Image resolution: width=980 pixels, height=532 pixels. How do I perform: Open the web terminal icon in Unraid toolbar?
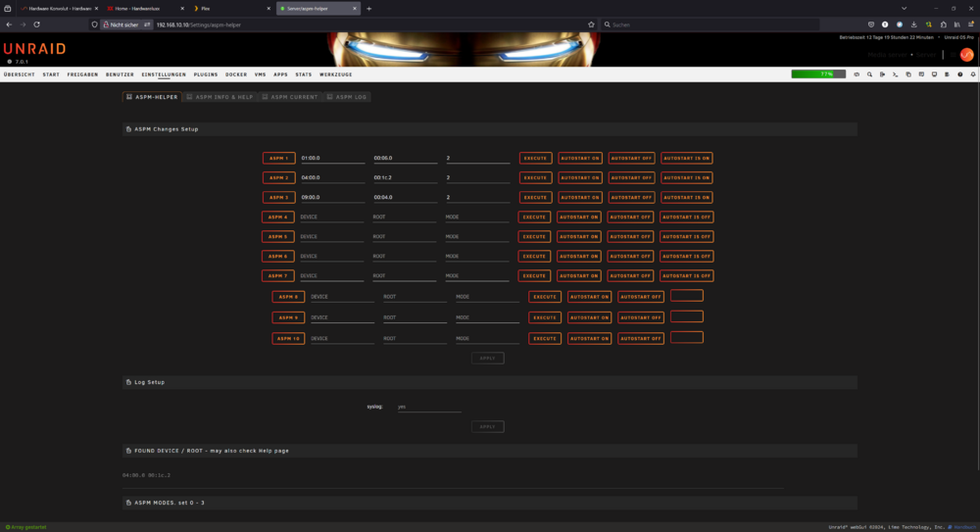(x=895, y=74)
